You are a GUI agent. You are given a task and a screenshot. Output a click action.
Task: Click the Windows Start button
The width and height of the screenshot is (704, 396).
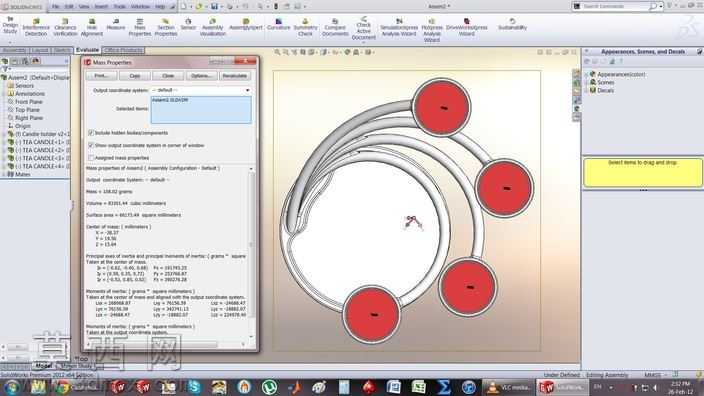pyautogui.click(x=11, y=387)
